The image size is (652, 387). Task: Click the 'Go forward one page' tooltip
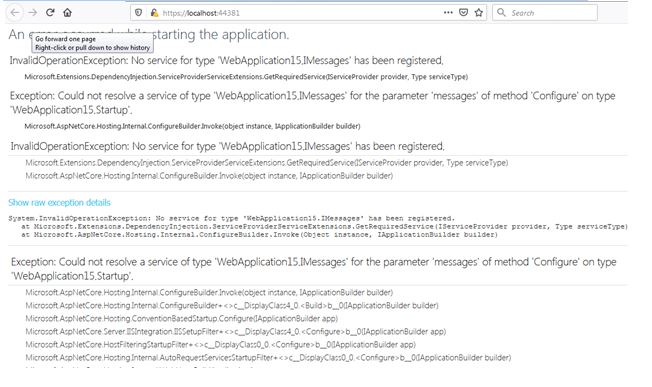click(x=92, y=43)
